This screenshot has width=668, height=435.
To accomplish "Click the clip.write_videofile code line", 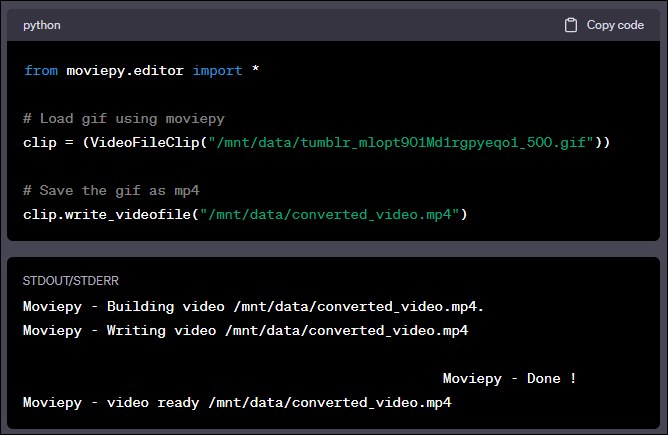I will point(245,214).
